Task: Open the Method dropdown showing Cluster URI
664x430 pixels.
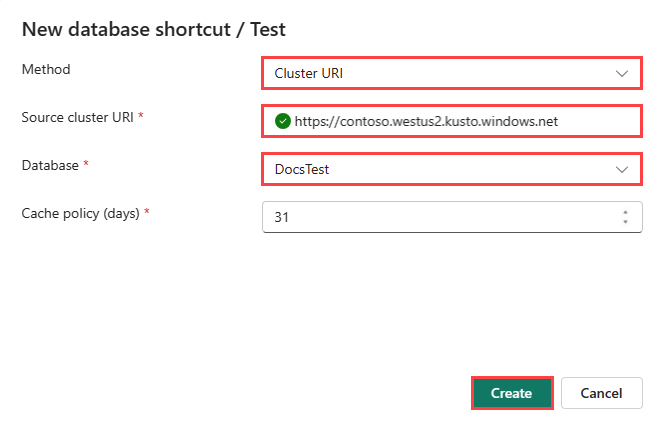Action: coord(452,73)
